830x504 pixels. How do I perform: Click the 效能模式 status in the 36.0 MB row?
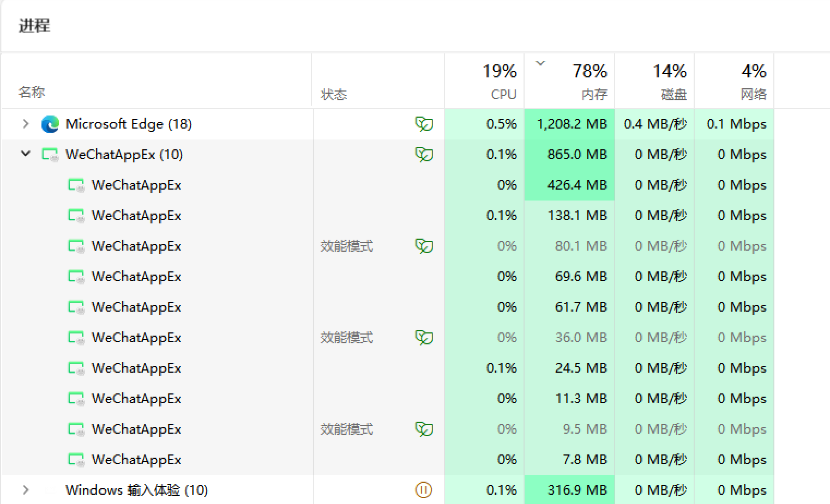click(x=347, y=338)
